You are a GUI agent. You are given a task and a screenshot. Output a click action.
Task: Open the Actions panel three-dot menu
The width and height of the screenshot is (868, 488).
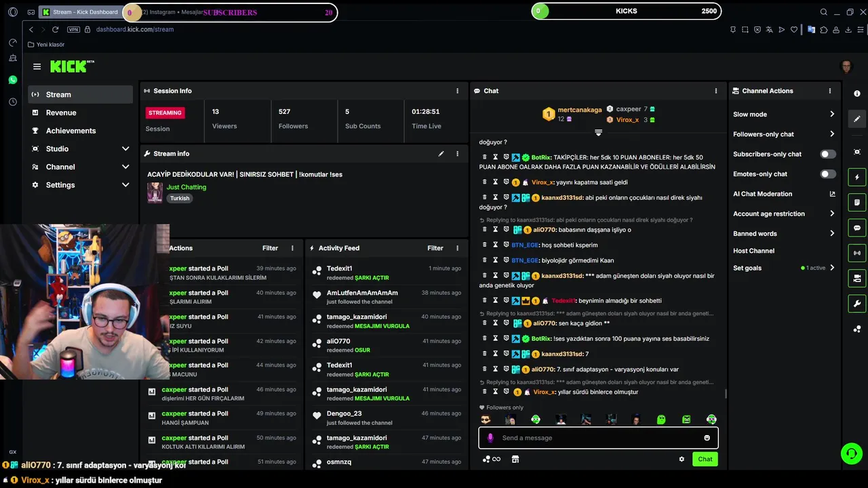coord(293,248)
